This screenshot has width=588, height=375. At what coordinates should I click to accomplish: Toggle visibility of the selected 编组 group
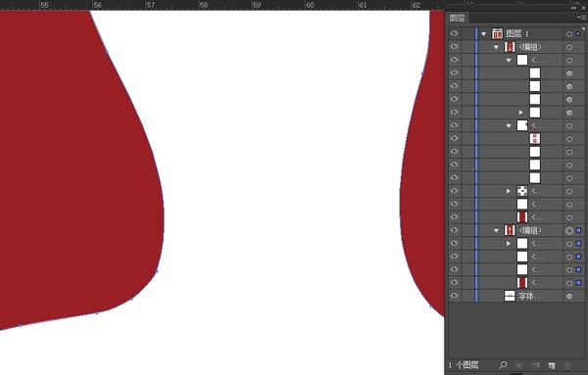454,230
